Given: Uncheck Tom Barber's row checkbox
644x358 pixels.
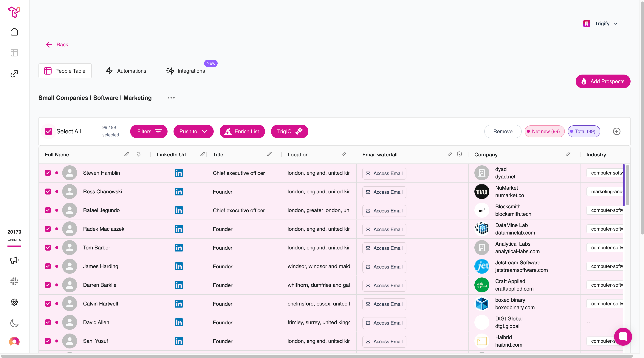Looking at the screenshot, I should [x=48, y=248].
